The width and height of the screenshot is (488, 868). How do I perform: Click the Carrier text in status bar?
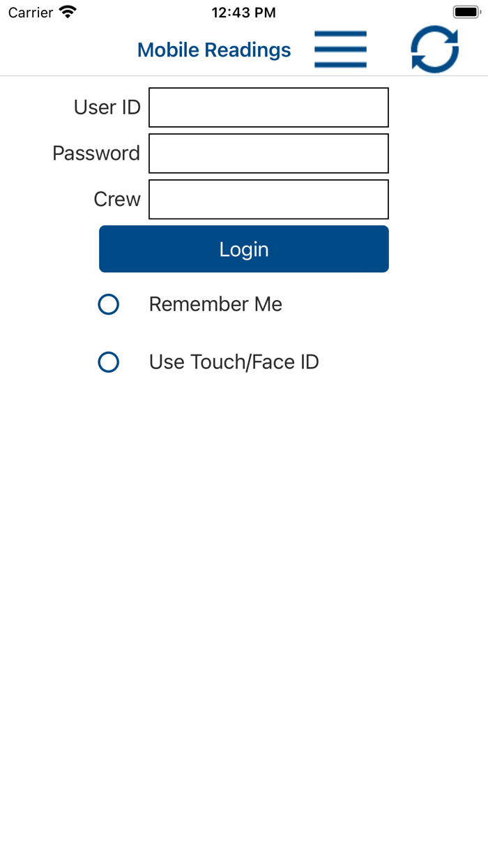28,11
